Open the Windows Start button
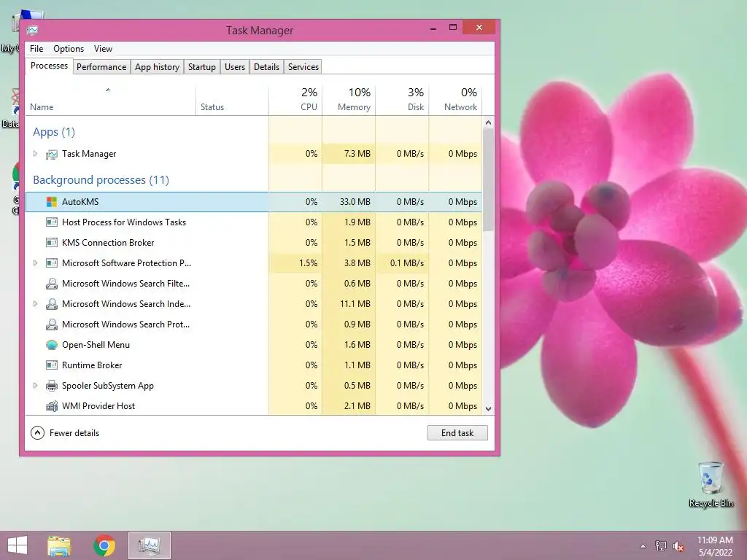 18,545
